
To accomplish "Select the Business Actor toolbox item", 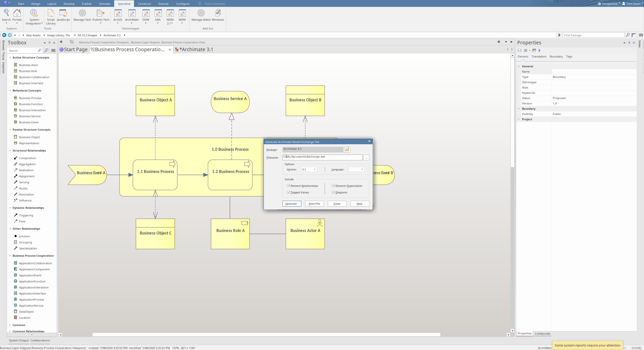I will click(28, 65).
